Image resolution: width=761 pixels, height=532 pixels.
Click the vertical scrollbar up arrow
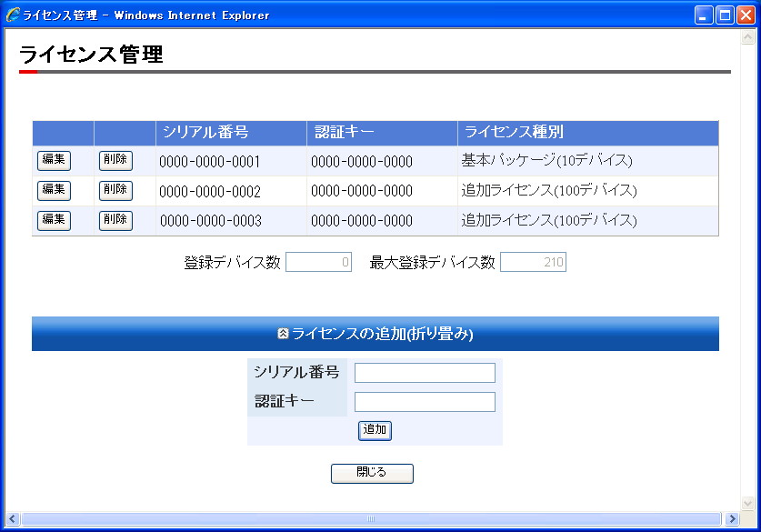click(x=748, y=37)
